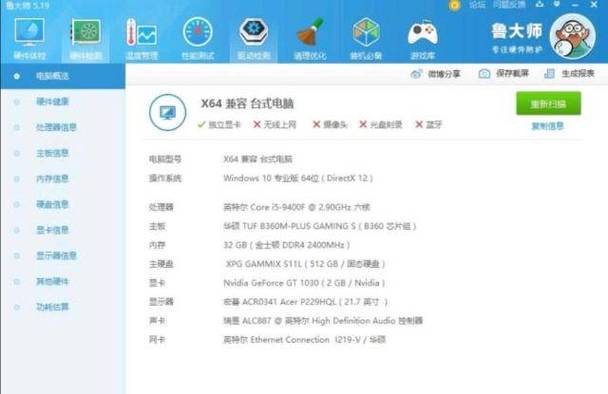The height and width of the screenshot is (394, 608).
Task: Click the 主硬盘 row label
Action: tap(161, 264)
